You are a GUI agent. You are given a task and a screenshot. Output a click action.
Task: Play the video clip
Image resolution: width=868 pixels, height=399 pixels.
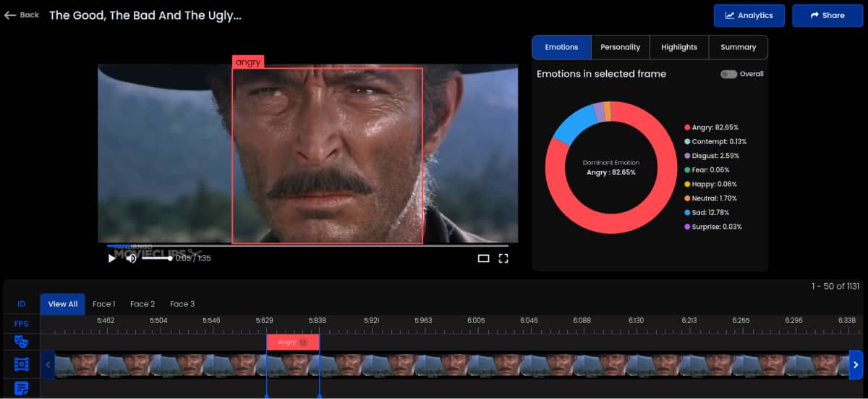(x=111, y=258)
